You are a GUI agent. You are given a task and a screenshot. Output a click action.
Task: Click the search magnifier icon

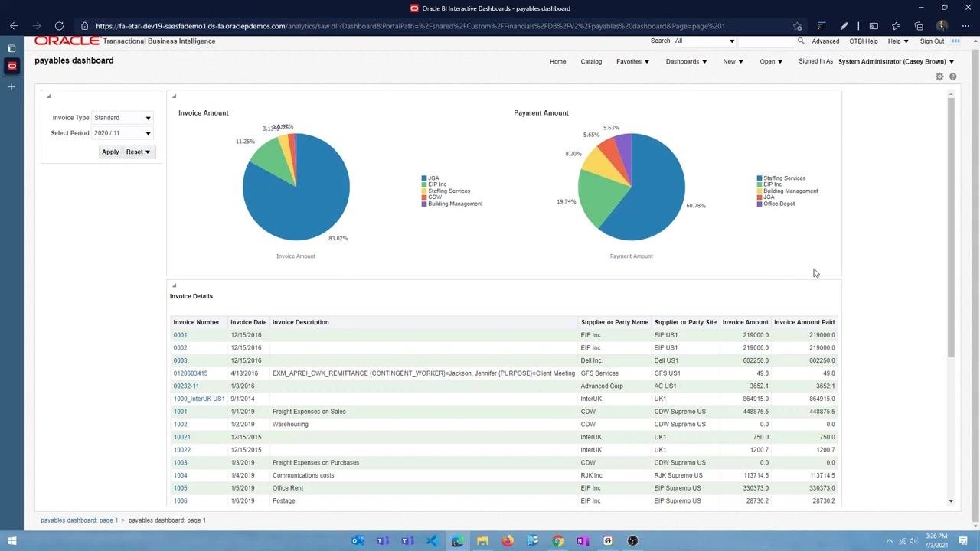pyautogui.click(x=801, y=41)
